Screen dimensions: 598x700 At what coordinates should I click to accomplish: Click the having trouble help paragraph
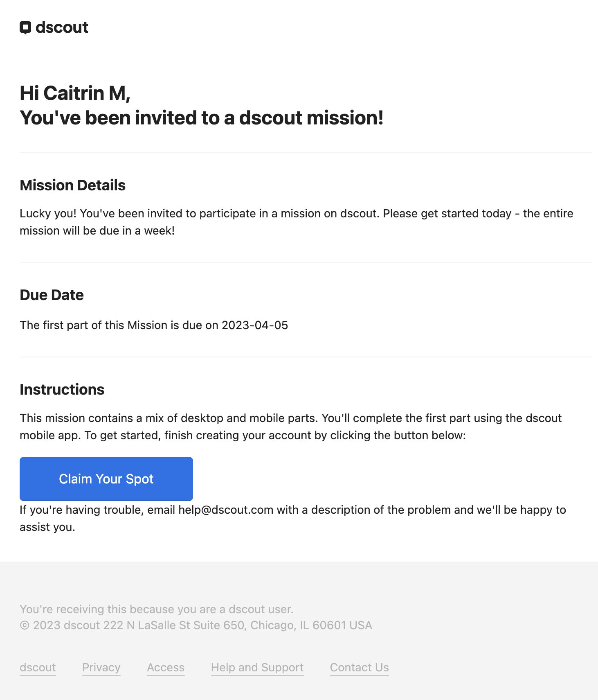point(293,518)
